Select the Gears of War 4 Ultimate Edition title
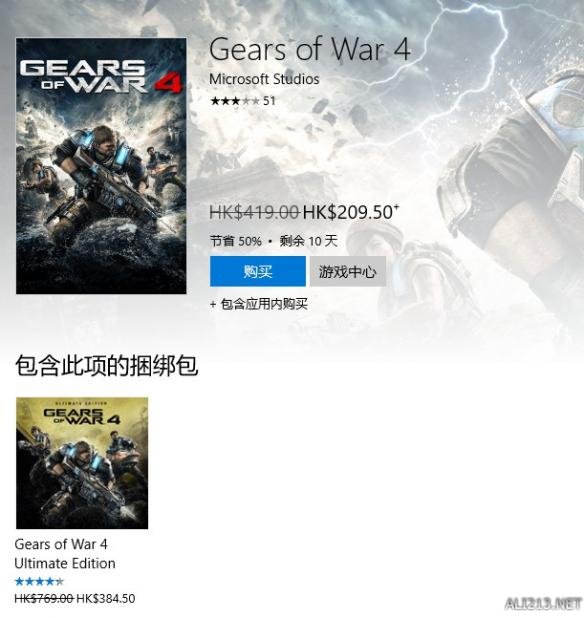Screen dimensions: 584x618 tap(65, 554)
